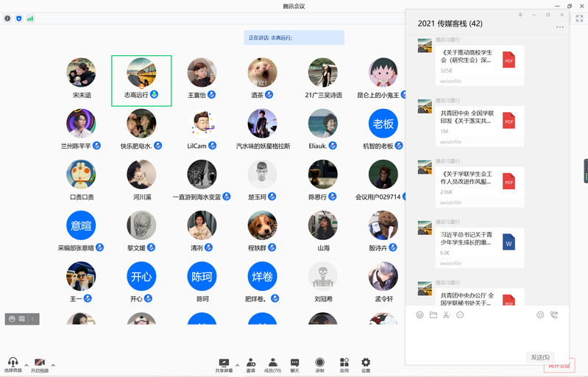The width and height of the screenshot is (588, 377).
Task: Collapse the view switcher left arrow
Action: pyautogui.click(x=34, y=319)
